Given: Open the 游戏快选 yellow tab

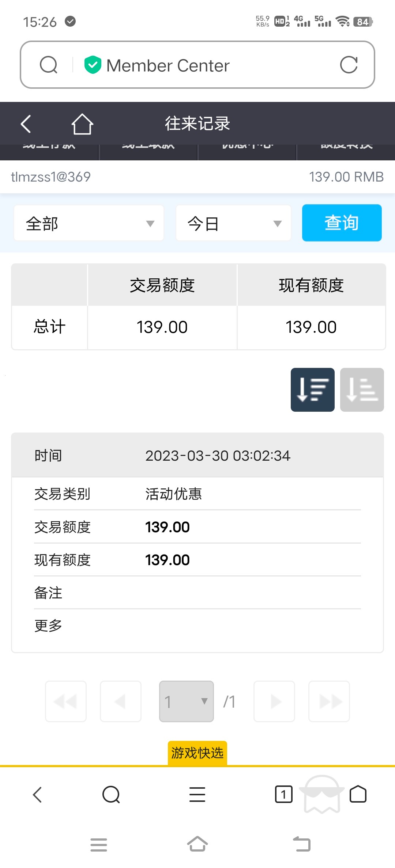Looking at the screenshot, I should pyautogui.click(x=197, y=753).
